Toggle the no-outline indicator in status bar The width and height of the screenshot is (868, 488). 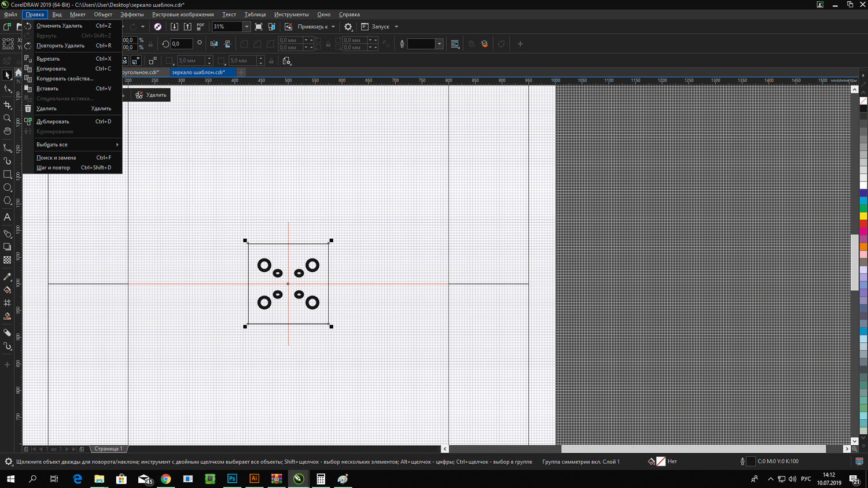[x=661, y=461]
